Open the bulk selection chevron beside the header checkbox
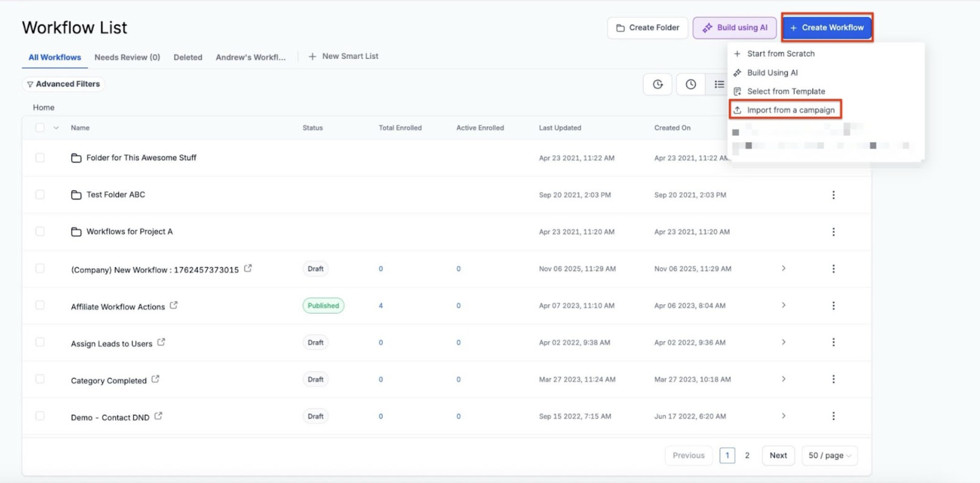980x483 pixels. point(56,128)
